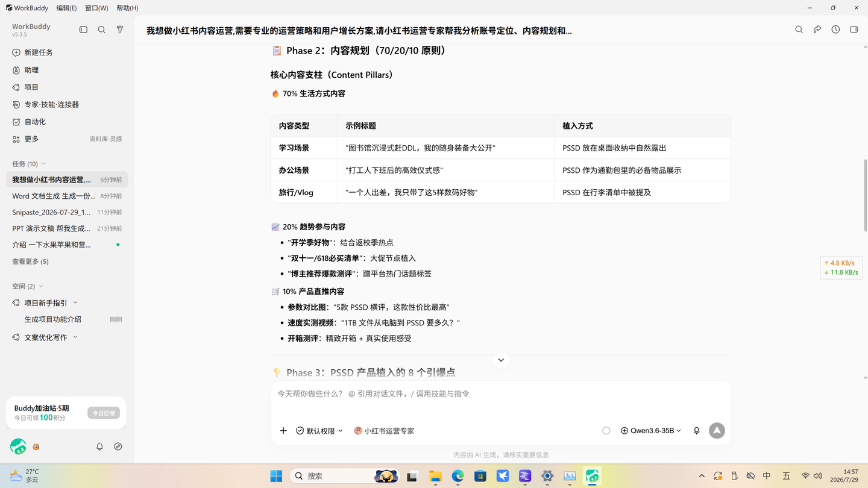Focus the 今天帮你做些什么 message box
This screenshot has height=488, width=868.
[x=501, y=394]
